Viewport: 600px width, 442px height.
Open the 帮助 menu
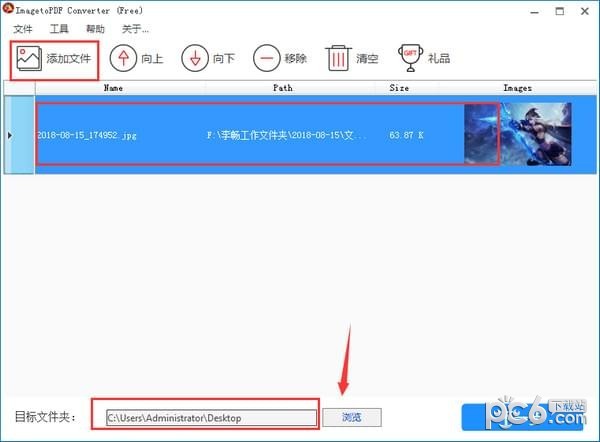pyautogui.click(x=95, y=29)
